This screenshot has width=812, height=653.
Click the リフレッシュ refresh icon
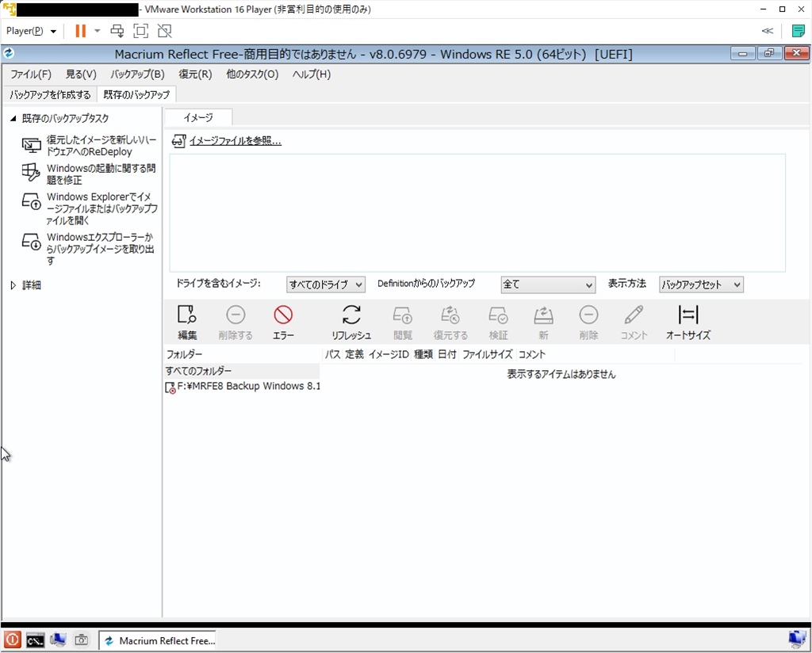[x=351, y=315]
